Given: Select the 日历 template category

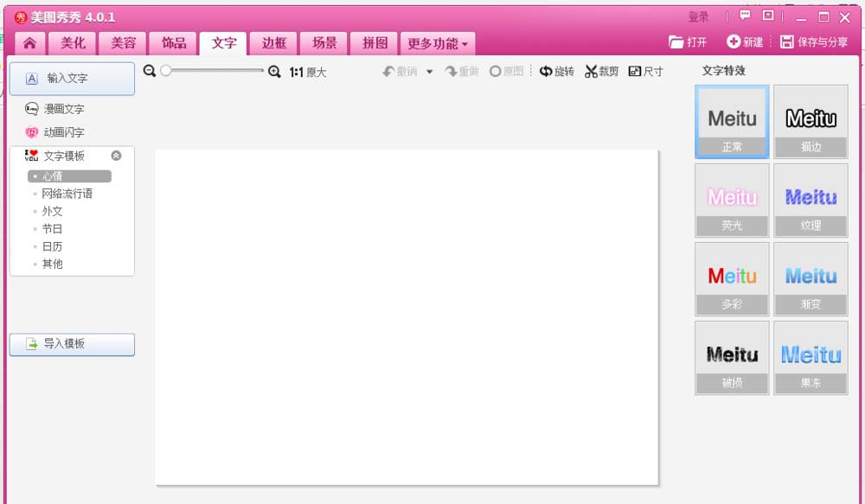Looking at the screenshot, I should click(x=53, y=246).
